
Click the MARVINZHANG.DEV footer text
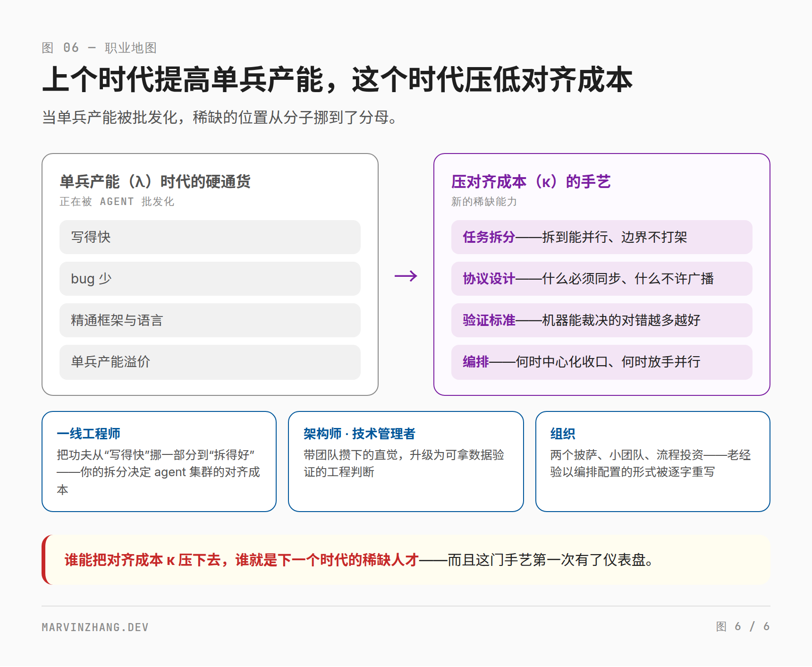click(95, 627)
